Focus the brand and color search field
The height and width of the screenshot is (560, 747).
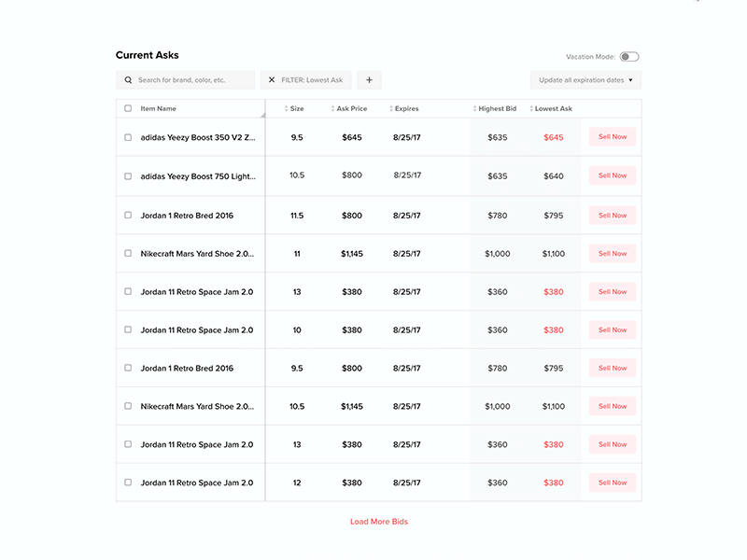pyautogui.click(x=191, y=80)
